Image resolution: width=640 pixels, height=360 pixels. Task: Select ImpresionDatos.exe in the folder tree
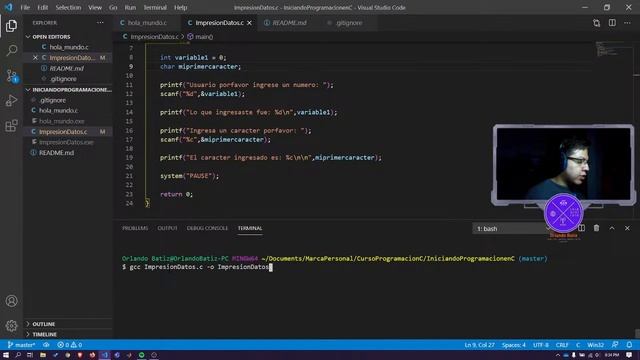pyautogui.click(x=67, y=142)
